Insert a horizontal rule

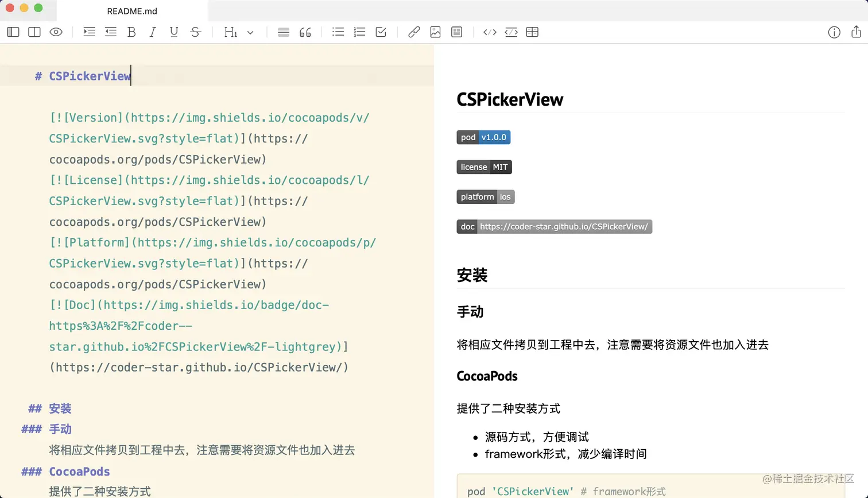point(284,32)
